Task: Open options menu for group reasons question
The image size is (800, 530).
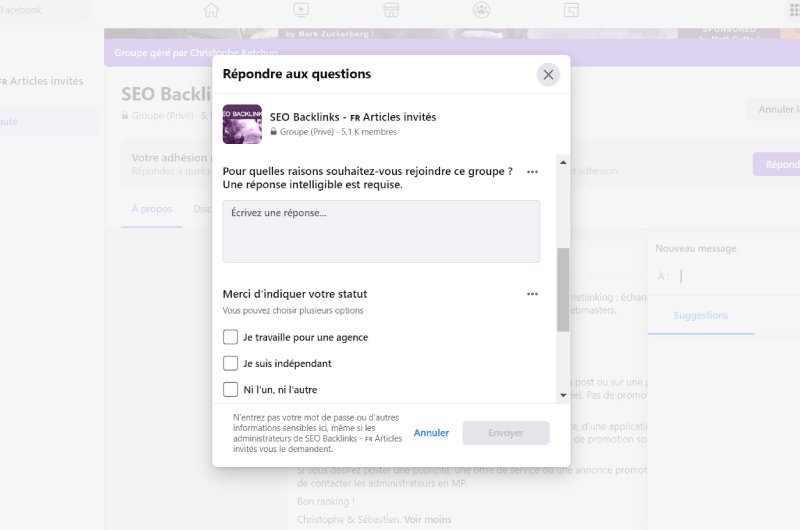Action: [532, 172]
